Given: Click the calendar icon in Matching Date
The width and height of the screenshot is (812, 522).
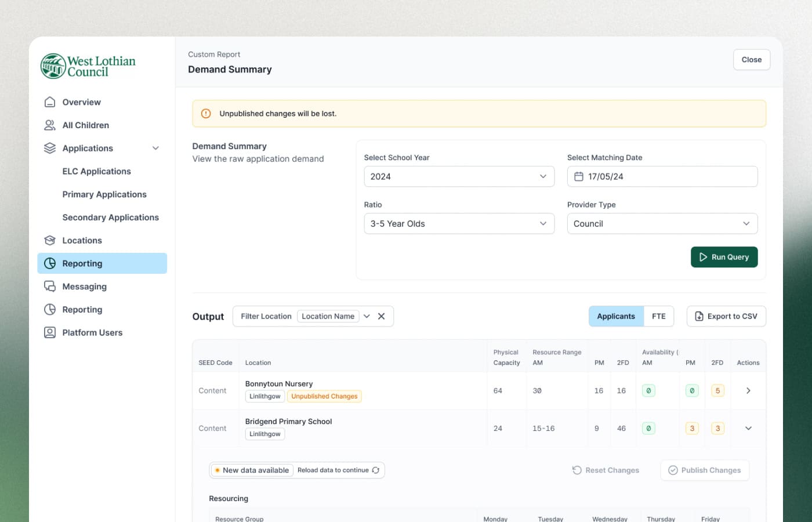Looking at the screenshot, I should [x=579, y=177].
